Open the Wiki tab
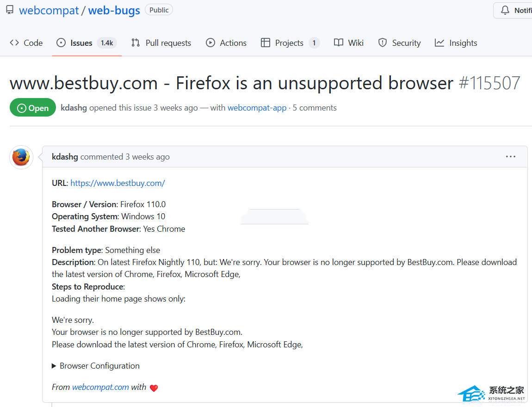The image size is (532, 407). tap(349, 43)
